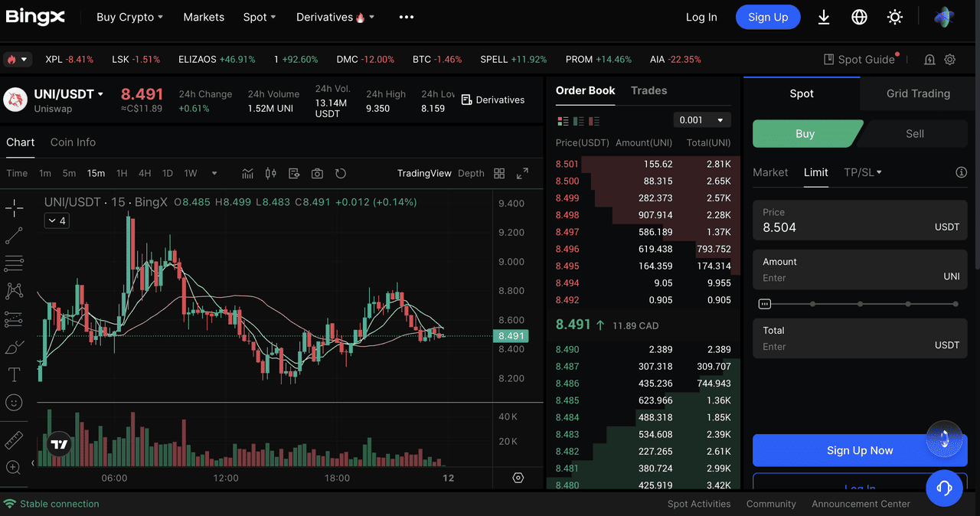Expand the chart to fullscreen

(522, 174)
